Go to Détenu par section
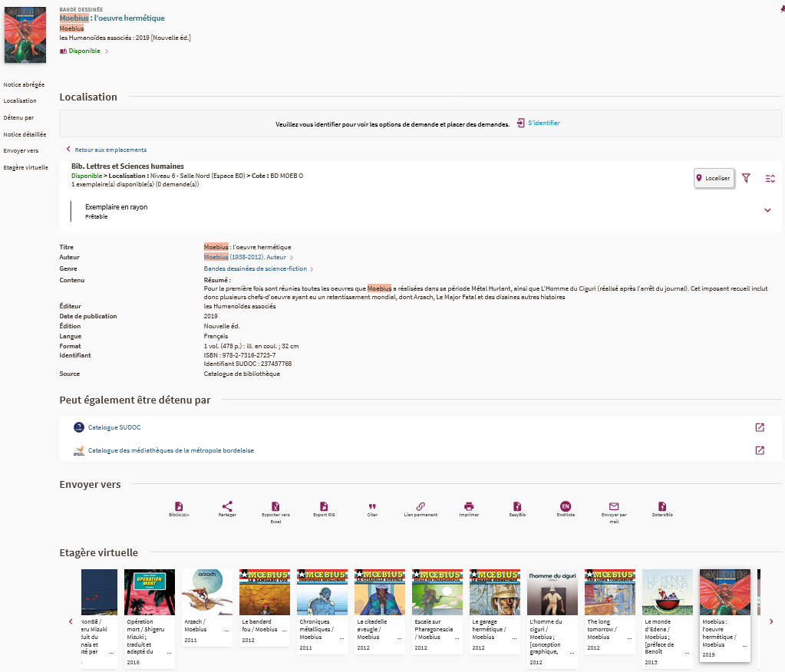The image size is (785, 672). 18,117
